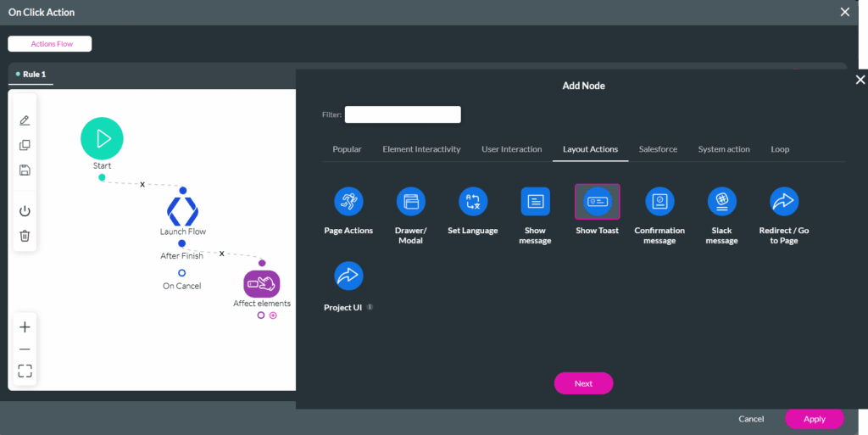Click the pencil edit icon in left toolbar

point(25,120)
